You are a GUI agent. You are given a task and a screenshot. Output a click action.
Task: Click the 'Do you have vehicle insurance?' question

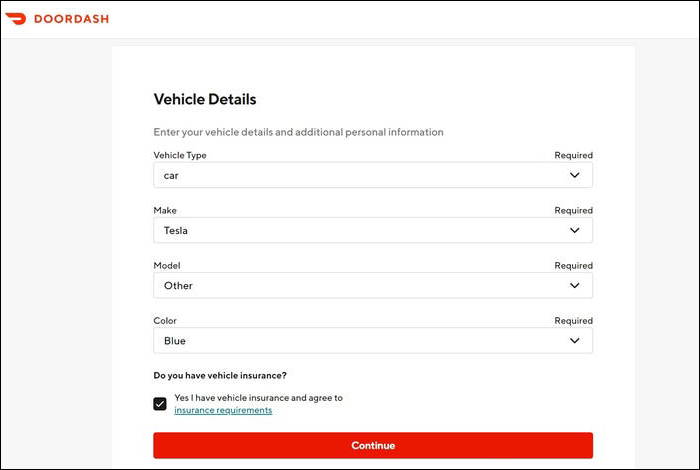(220, 375)
